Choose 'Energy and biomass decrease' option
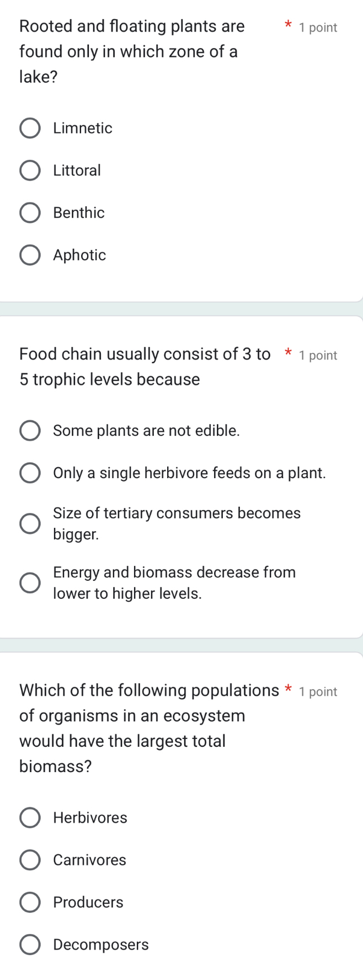 point(30,583)
